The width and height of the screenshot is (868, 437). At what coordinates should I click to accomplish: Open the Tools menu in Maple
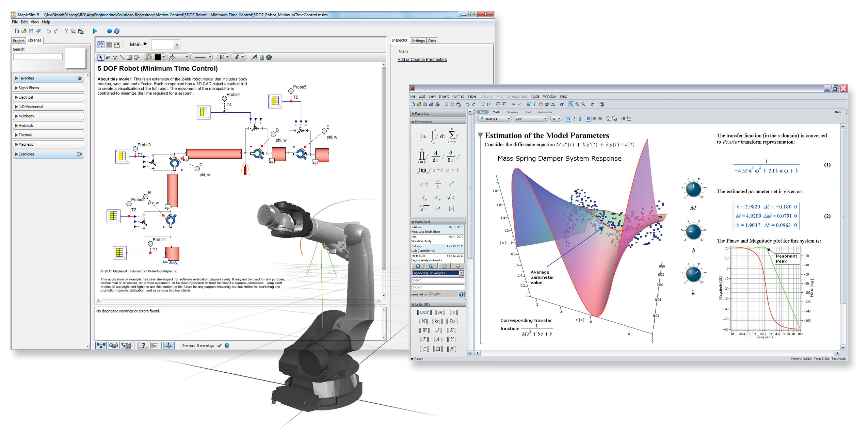click(535, 96)
